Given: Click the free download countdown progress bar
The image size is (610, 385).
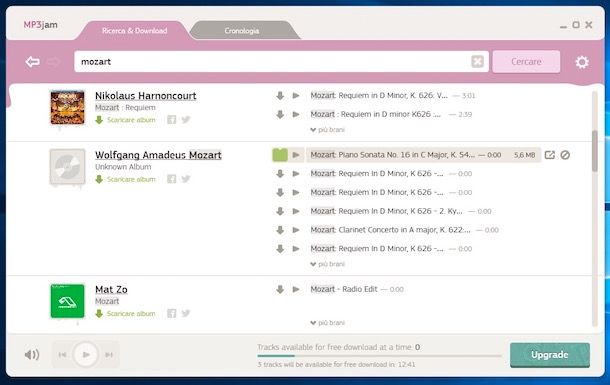Looking at the screenshot, I should pyautogui.click(x=379, y=356).
